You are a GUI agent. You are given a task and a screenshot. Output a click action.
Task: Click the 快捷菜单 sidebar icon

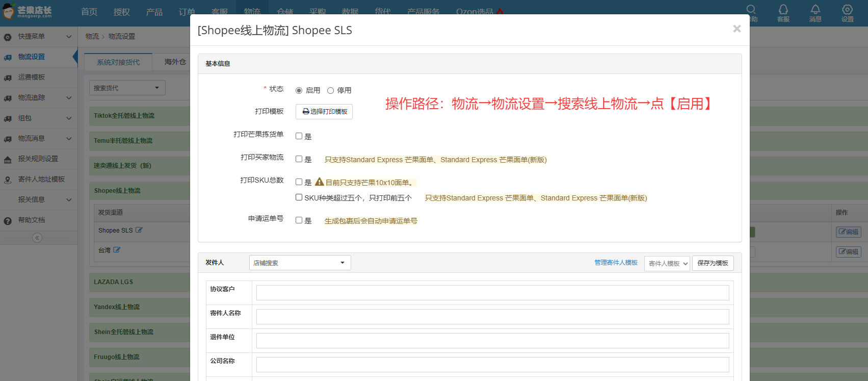pos(8,37)
